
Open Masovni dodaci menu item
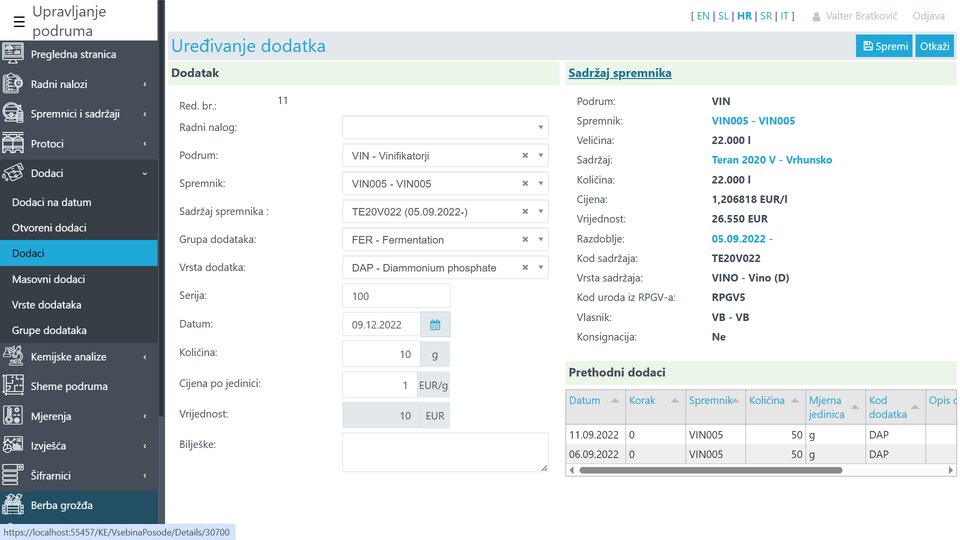48,279
